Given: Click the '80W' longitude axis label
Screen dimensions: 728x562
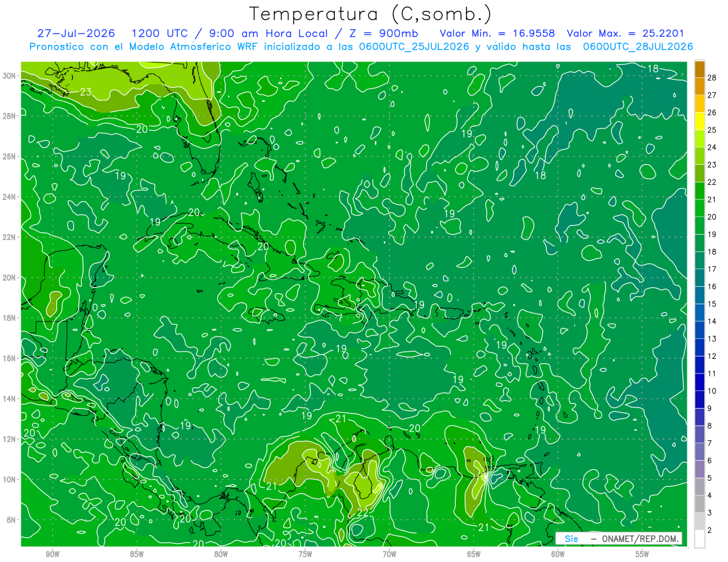Looking at the screenshot, I should pyautogui.click(x=221, y=554).
